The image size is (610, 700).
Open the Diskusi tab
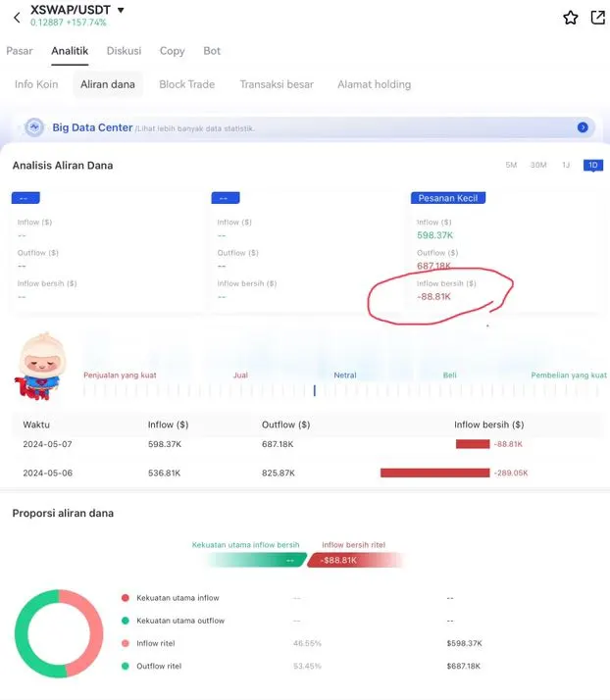pyautogui.click(x=124, y=51)
